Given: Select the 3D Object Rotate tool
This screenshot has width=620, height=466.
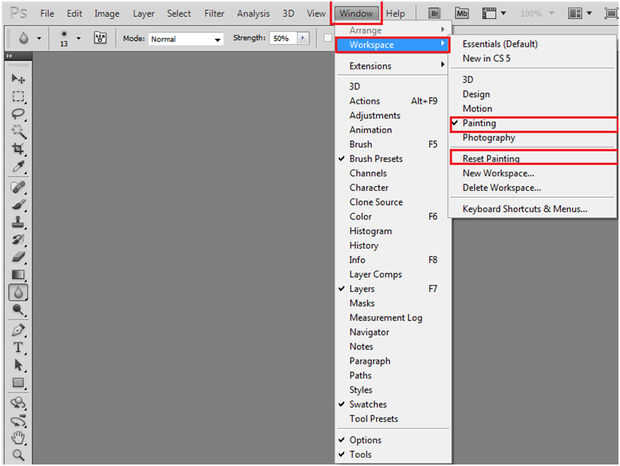Looking at the screenshot, I should [18, 403].
